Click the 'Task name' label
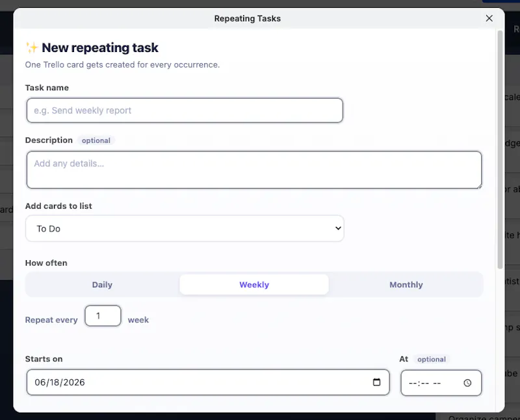The image size is (520, 420). tap(47, 88)
